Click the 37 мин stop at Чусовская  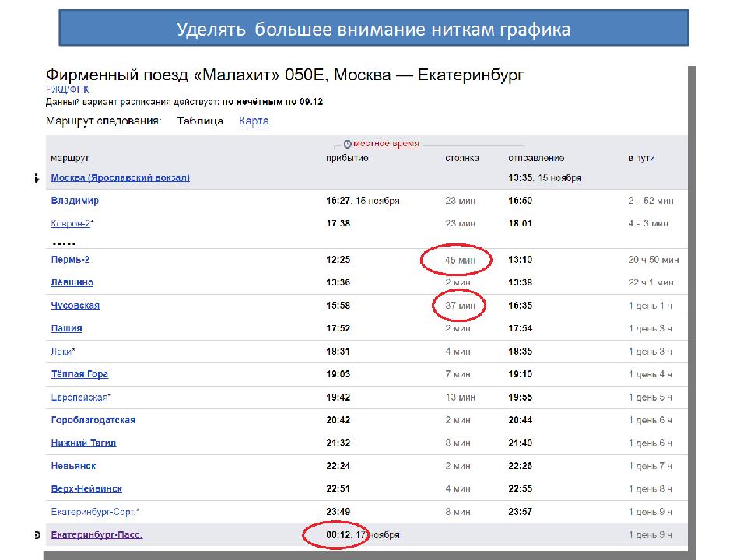[460, 306]
